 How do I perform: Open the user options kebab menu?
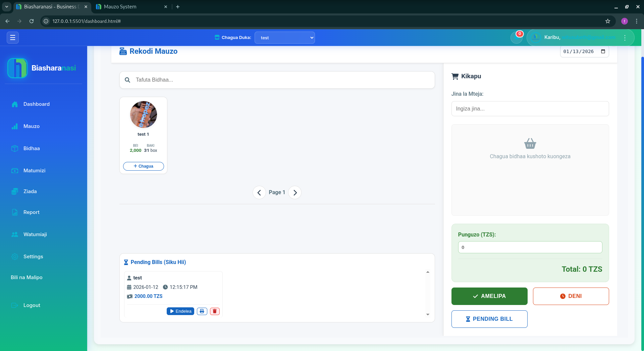click(x=625, y=38)
